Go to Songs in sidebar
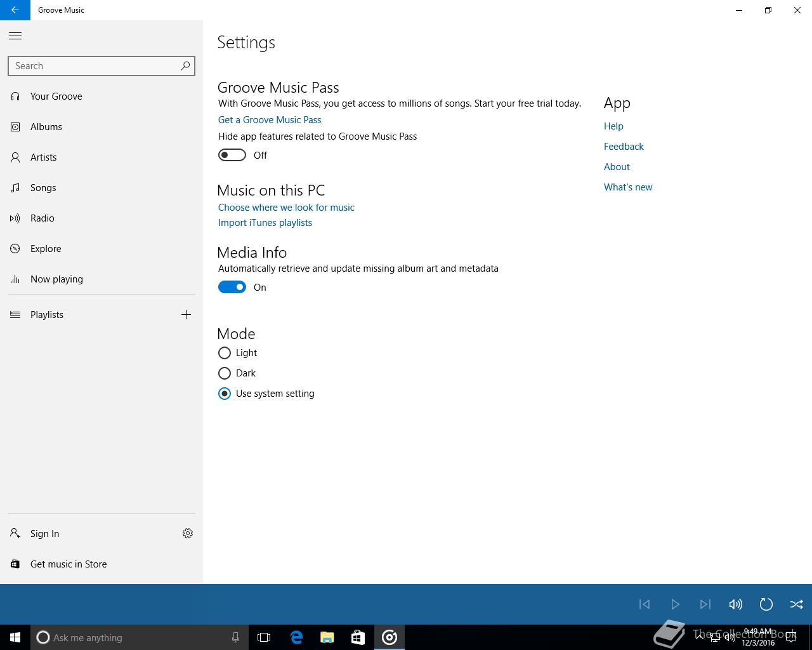This screenshot has height=650, width=812. click(101, 188)
